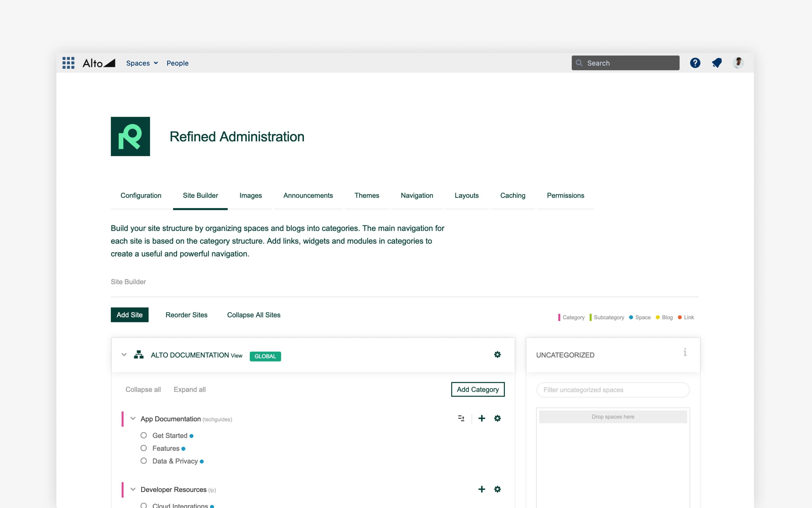Click Collapse All Sites
This screenshot has height=508, width=812.
(254, 315)
